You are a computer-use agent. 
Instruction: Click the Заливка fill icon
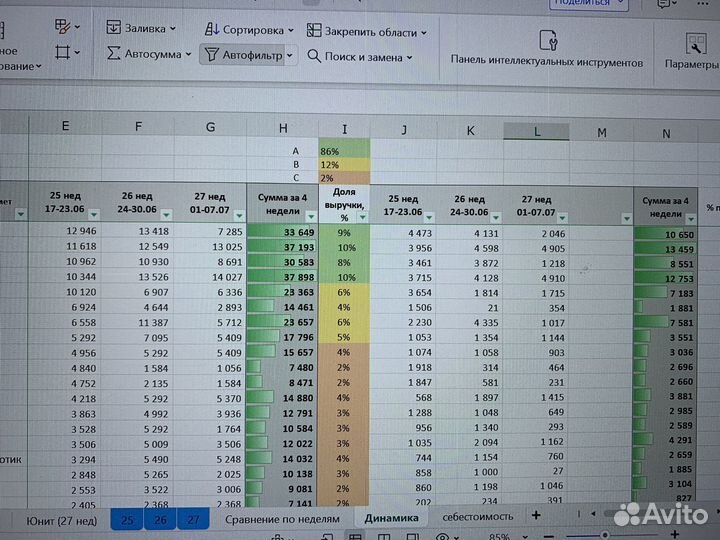pyautogui.click(x=113, y=29)
